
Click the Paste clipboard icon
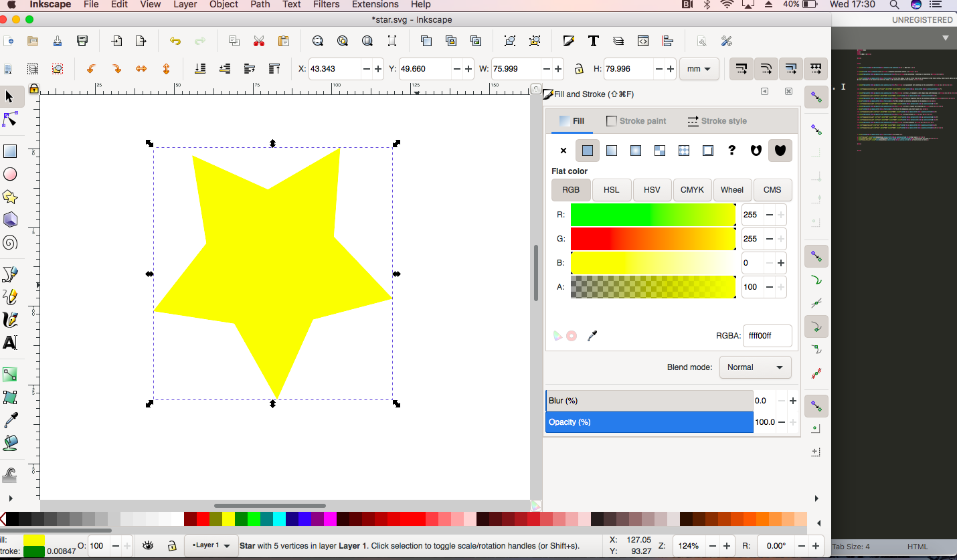click(283, 41)
